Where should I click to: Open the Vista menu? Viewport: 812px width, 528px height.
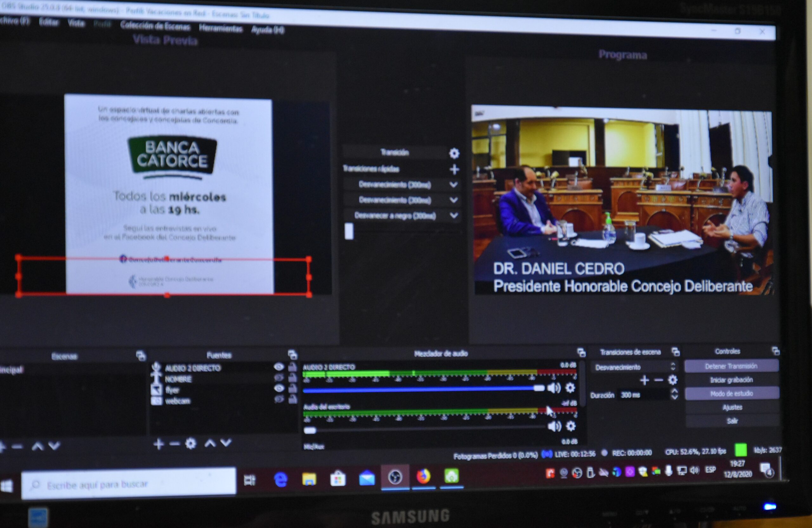point(76,23)
